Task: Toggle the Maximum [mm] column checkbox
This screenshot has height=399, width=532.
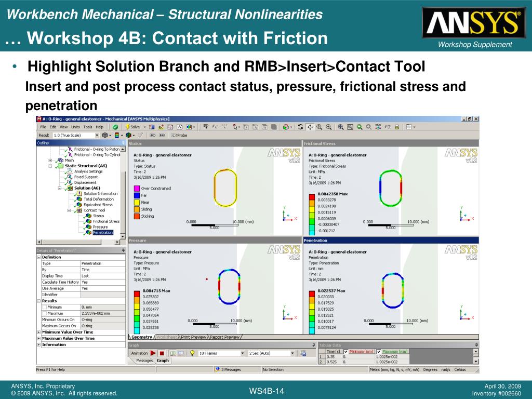Action: [x=379, y=352]
